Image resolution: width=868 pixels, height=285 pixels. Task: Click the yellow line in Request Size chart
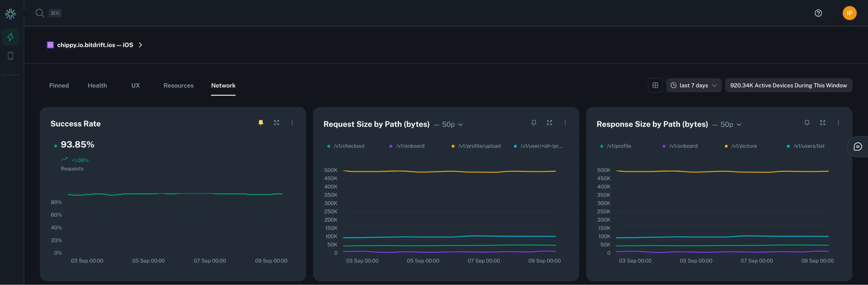[x=449, y=171]
